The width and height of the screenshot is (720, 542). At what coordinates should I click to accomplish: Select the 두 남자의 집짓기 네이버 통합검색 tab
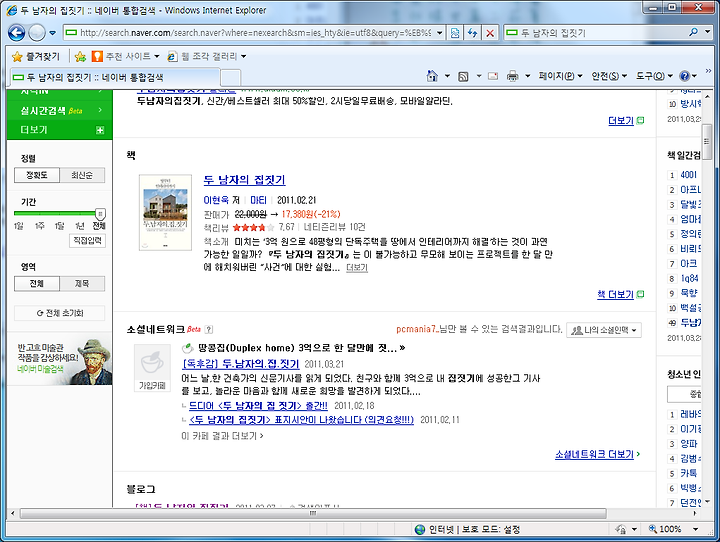pyautogui.click(x=115, y=77)
